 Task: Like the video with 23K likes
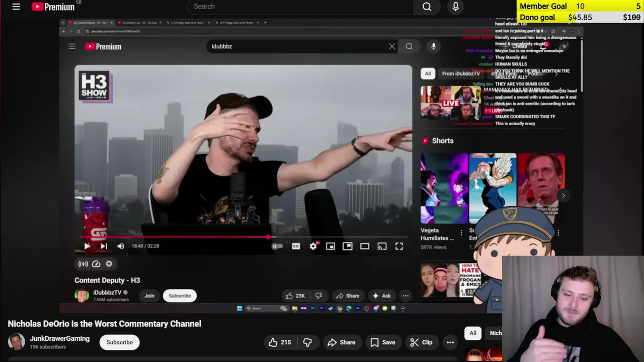pyautogui.click(x=295, y=296)
